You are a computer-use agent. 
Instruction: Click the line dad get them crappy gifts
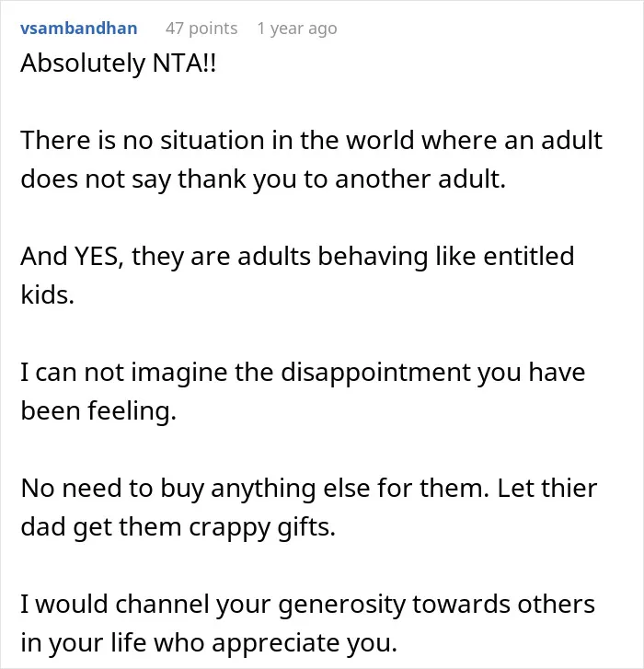point(178,527)
